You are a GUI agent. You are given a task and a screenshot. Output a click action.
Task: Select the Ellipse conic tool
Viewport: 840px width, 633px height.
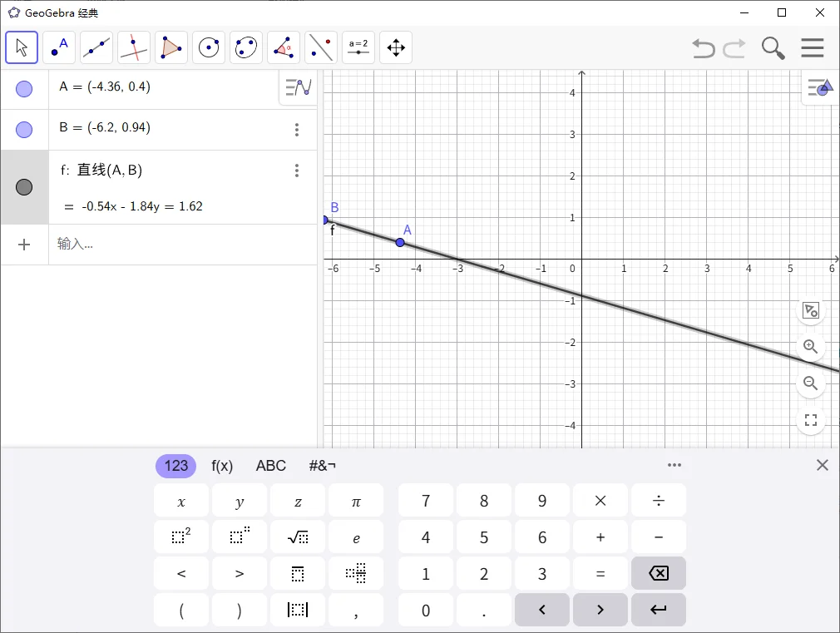point(246,47)
